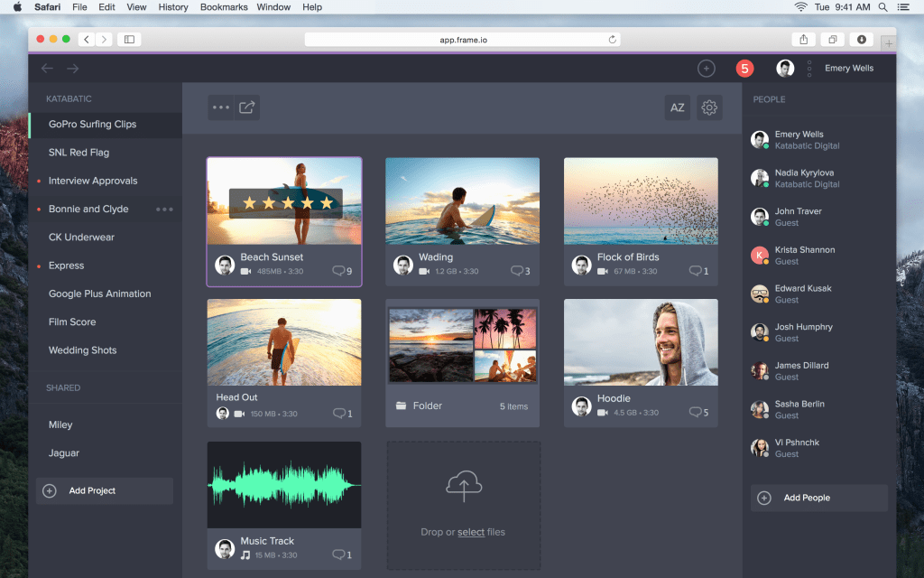This screenshot has width=924, height=578.
Task: Click Emery Wells avatar in top header
Action: (785, 69)
